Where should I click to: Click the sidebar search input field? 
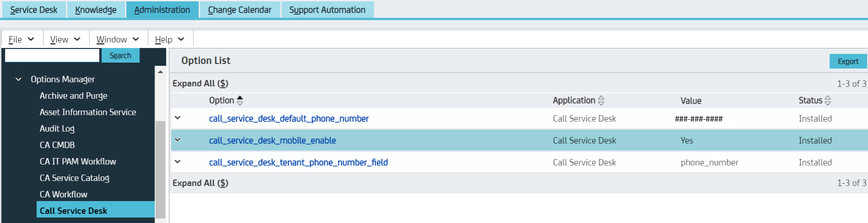click(52, 55)
